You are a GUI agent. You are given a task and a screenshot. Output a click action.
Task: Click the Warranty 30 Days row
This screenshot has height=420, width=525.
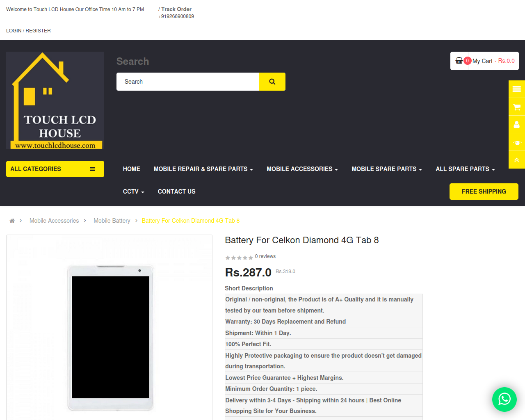pos(324,322)
